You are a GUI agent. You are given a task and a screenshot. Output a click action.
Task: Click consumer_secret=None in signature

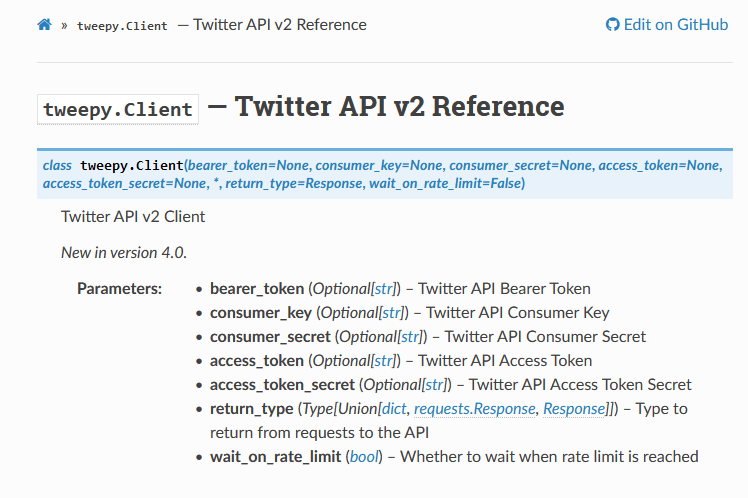[520, 166]
